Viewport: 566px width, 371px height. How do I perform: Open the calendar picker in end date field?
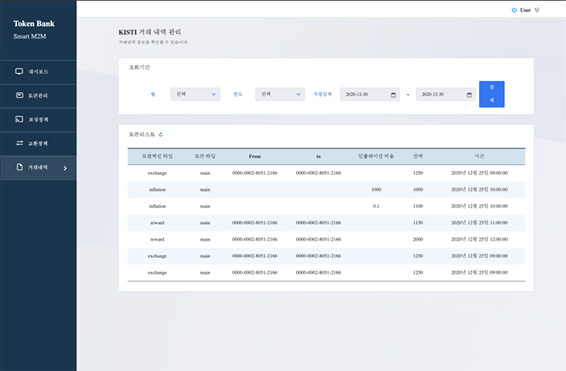tap(469, 95)
